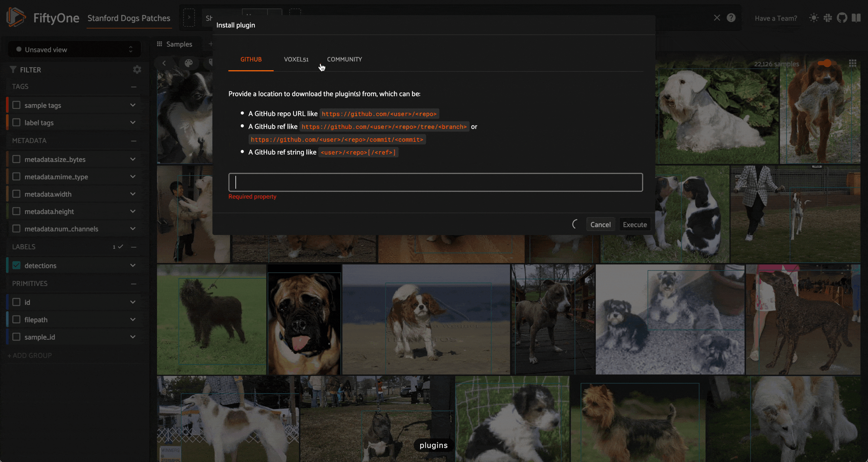This screenshot has width=868, height=462.
Task: Open the color scheme palette icon
Action: [189, 63]
